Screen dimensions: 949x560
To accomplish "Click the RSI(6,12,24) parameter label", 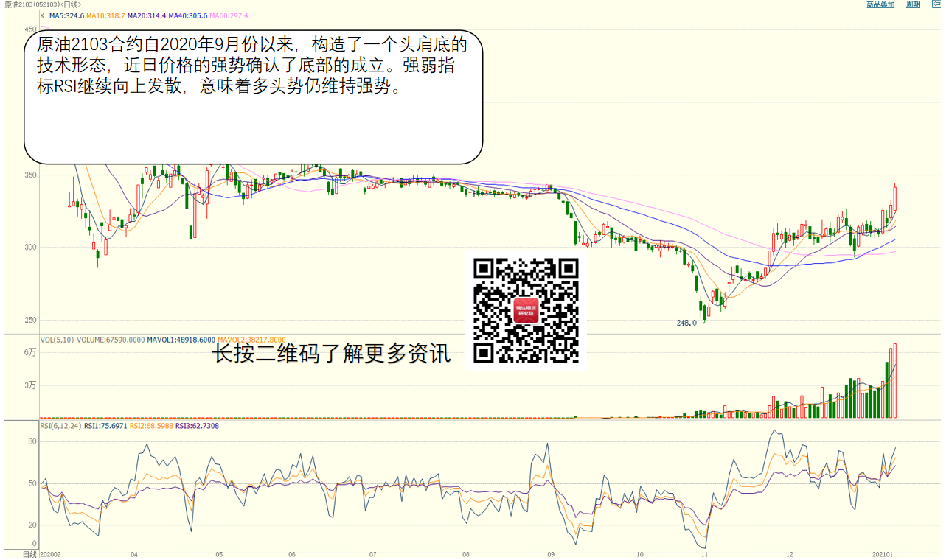I will pyautogui.click(x=59, y=426).
